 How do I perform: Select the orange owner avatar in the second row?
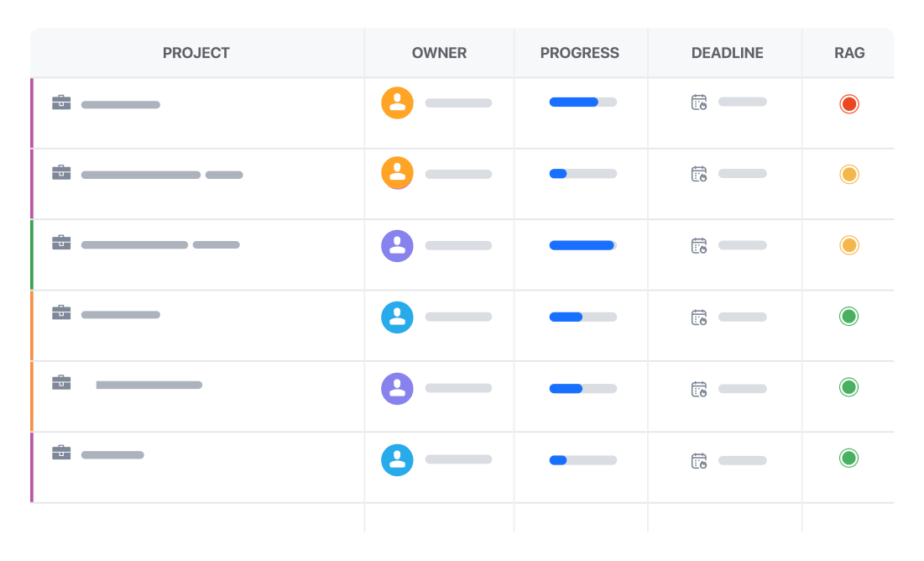(397, 173)
